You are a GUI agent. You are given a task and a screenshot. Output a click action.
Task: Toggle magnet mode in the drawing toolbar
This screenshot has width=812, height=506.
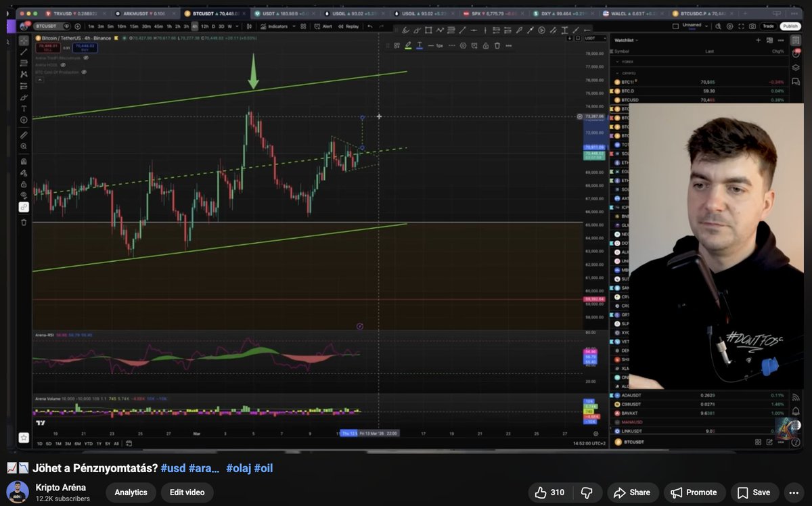click(x=24, y=162)
